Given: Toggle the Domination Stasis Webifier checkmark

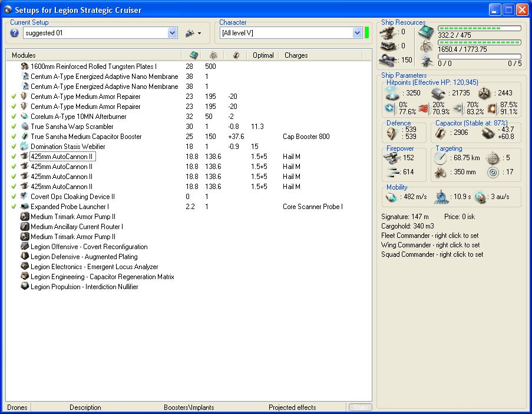Looking at the screenshot, I should point(14,147).
